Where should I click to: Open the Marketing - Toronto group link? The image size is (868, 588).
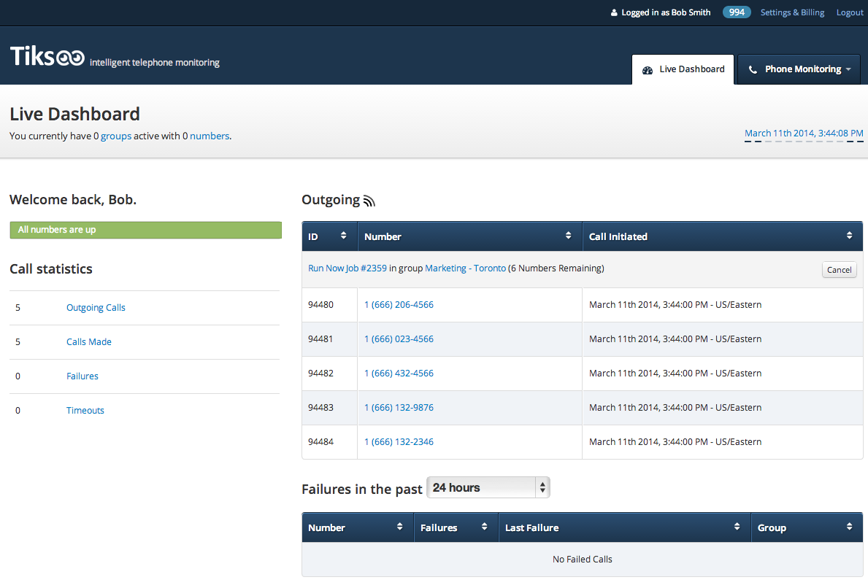(x=465, y=268)
